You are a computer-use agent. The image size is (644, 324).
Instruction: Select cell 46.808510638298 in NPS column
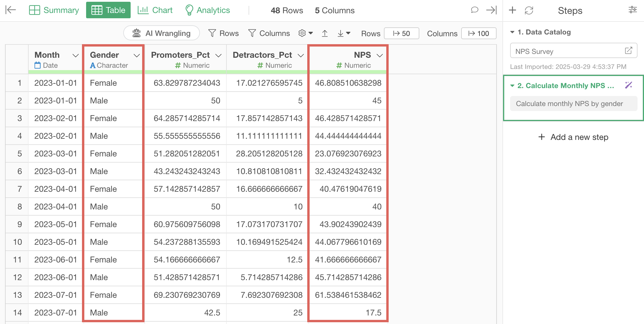click(x=348, y=83)
